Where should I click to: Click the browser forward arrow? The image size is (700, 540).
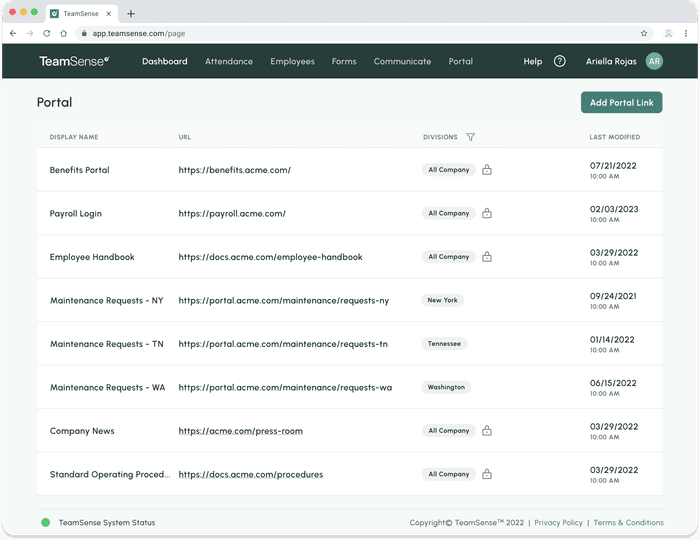click(30, 33)
